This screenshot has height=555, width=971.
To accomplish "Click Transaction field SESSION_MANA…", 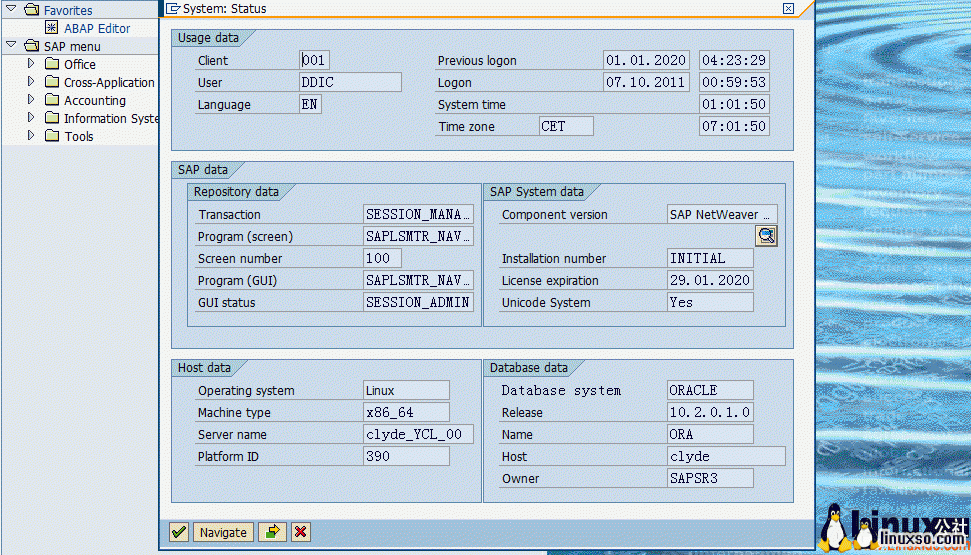I will coord(419,214).
